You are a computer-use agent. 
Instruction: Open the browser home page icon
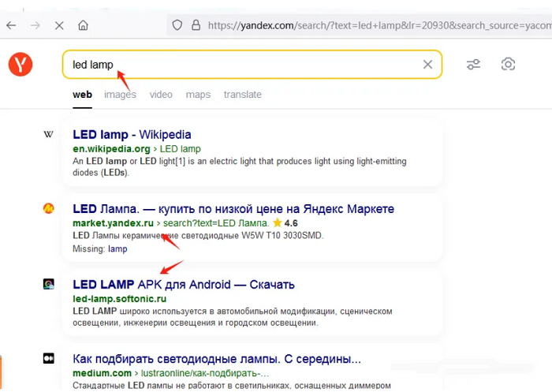(x=83, y=25)
